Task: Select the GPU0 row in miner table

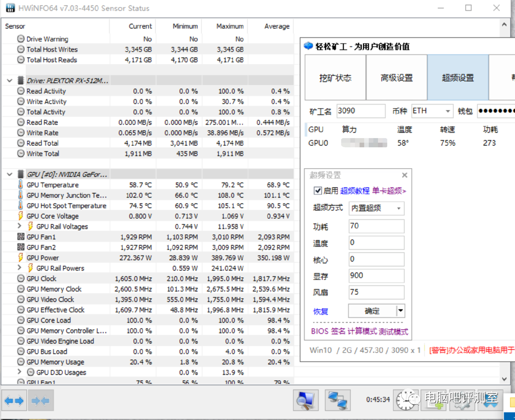Action: 411,143
